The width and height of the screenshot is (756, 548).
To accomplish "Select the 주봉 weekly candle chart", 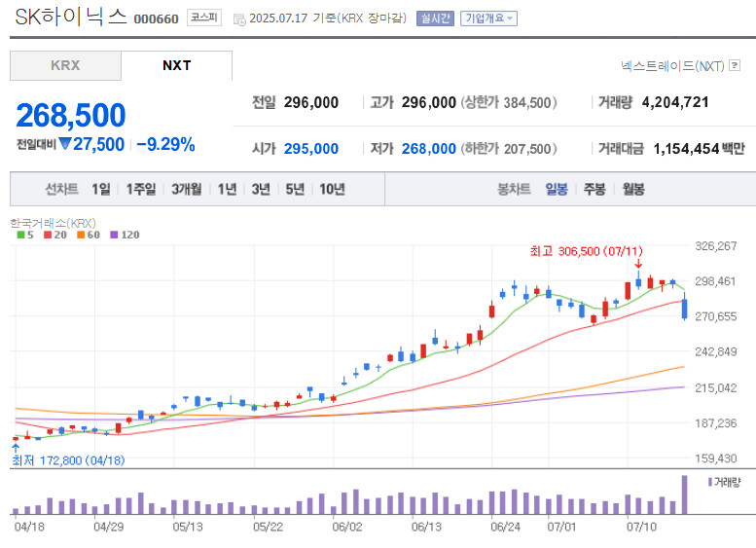I will (594, 189).
